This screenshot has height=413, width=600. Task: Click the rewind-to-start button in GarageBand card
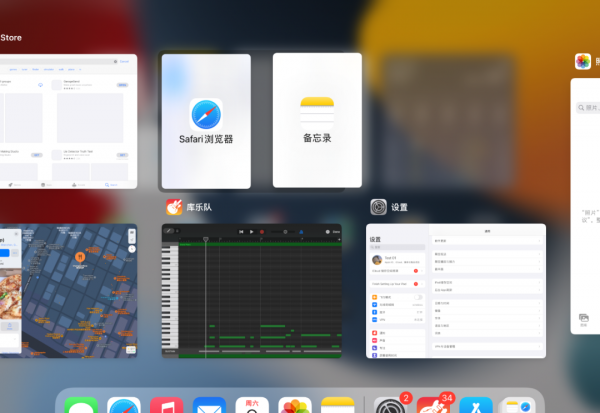click(241, 232)
